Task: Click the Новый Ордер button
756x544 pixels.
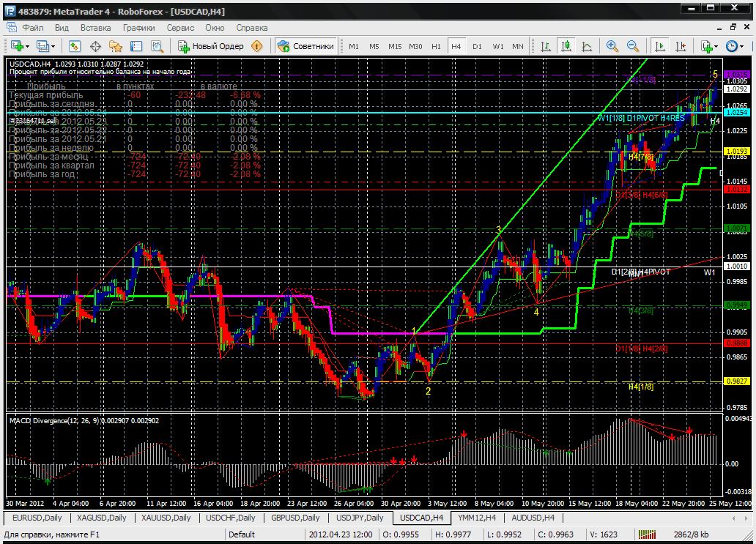Action: point(211,46)
